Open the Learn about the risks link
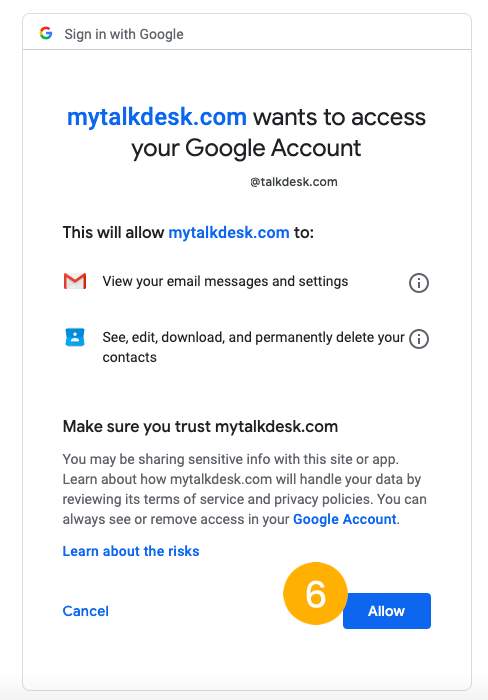Image resolution: width=488 pixels, height=700 pixels. [131, 551]
